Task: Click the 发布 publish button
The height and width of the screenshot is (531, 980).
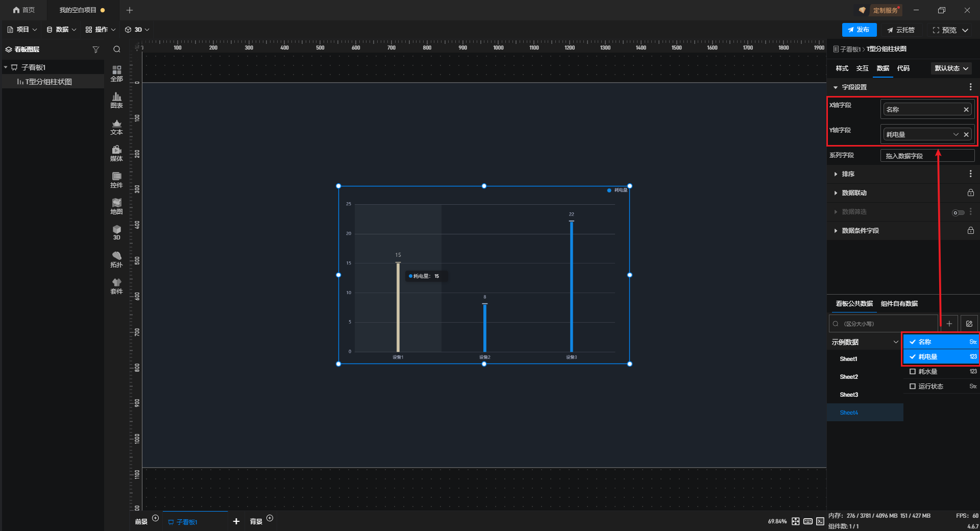Action: click(x=859, y=30)
